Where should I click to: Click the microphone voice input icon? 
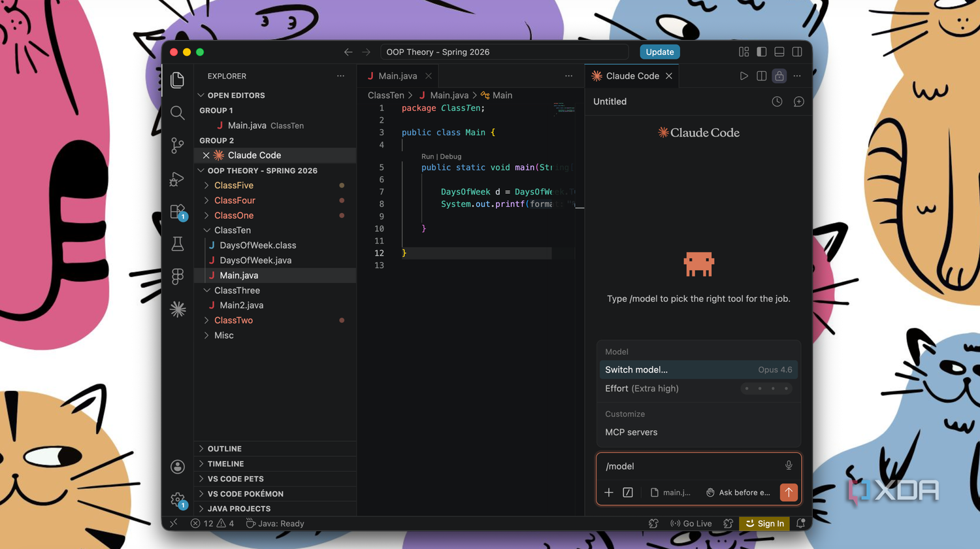pos(789,465)
